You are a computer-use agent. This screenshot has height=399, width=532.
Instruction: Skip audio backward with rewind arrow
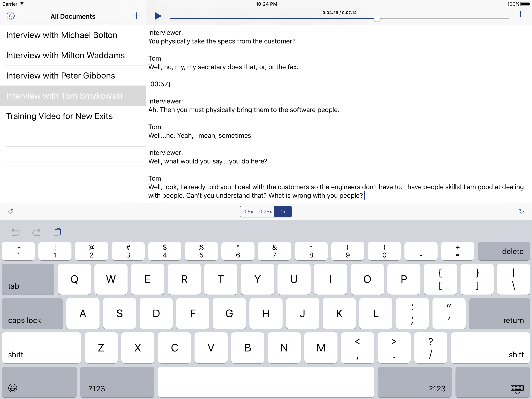coord(11,212)
